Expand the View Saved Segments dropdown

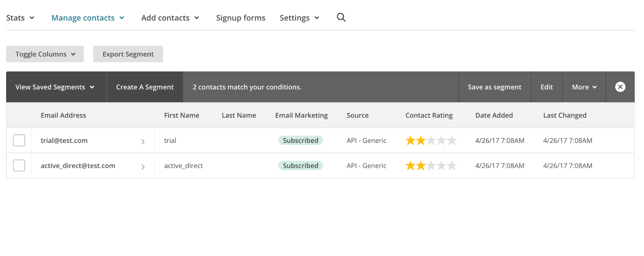pyautogui.click(x=55, y=87)
